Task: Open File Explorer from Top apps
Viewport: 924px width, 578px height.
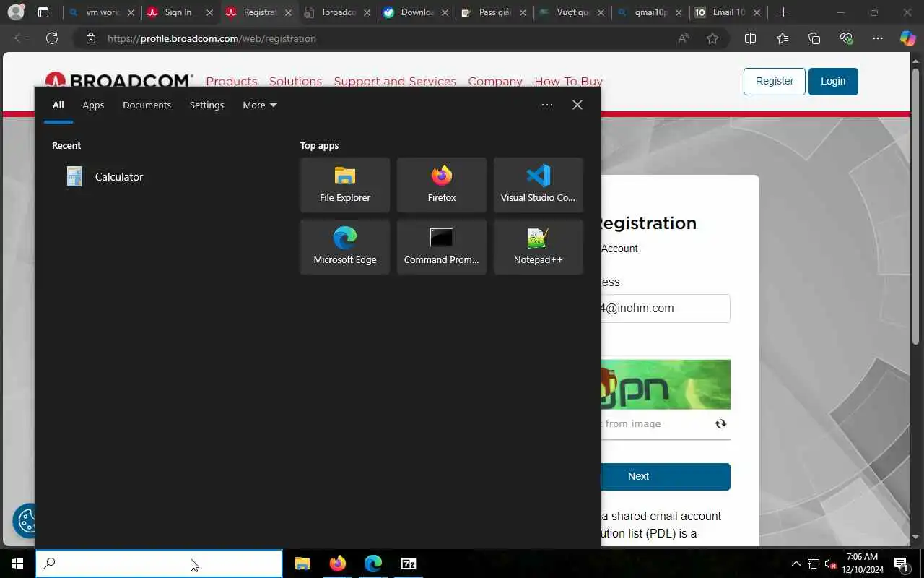Action: [345, 185]
